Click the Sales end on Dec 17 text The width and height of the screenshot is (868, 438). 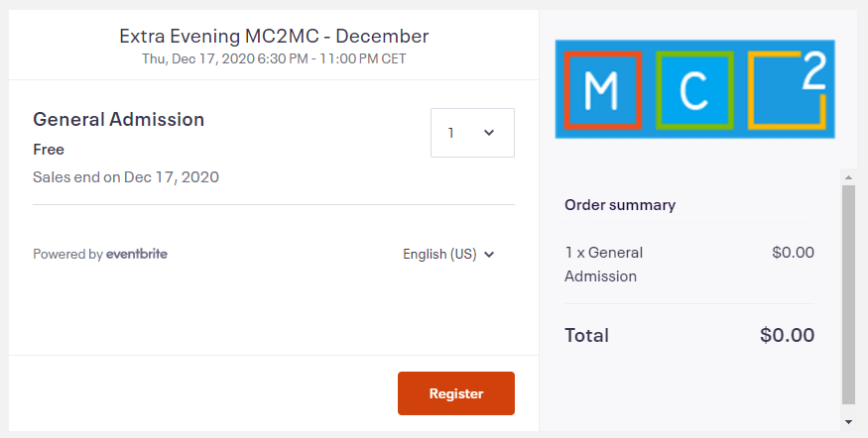[126, 177]
